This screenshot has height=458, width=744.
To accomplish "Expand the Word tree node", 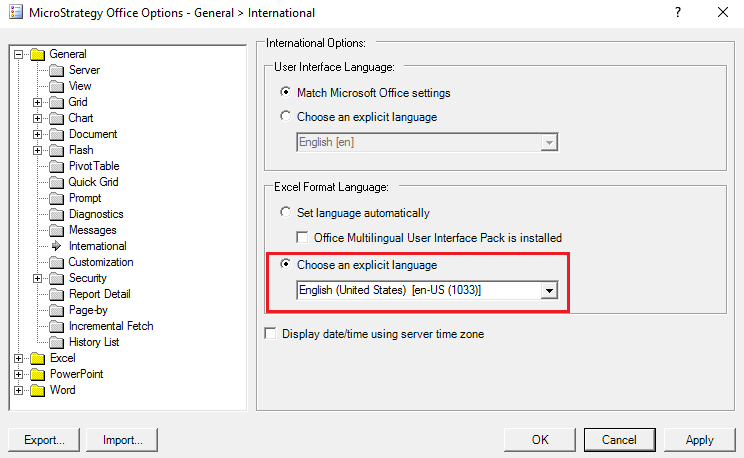I will pyautogui.click(x=19, y=390).
